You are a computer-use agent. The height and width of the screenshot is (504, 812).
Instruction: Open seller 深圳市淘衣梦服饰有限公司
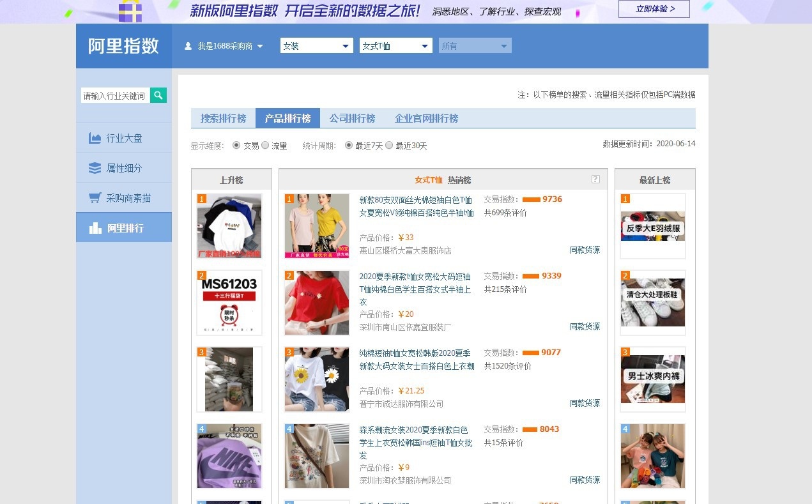[x=405, y=480]
